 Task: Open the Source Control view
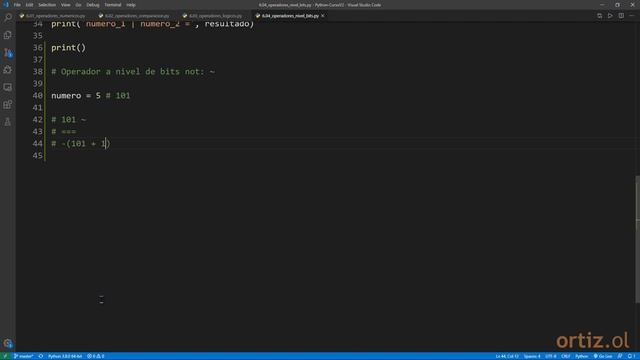8,53
